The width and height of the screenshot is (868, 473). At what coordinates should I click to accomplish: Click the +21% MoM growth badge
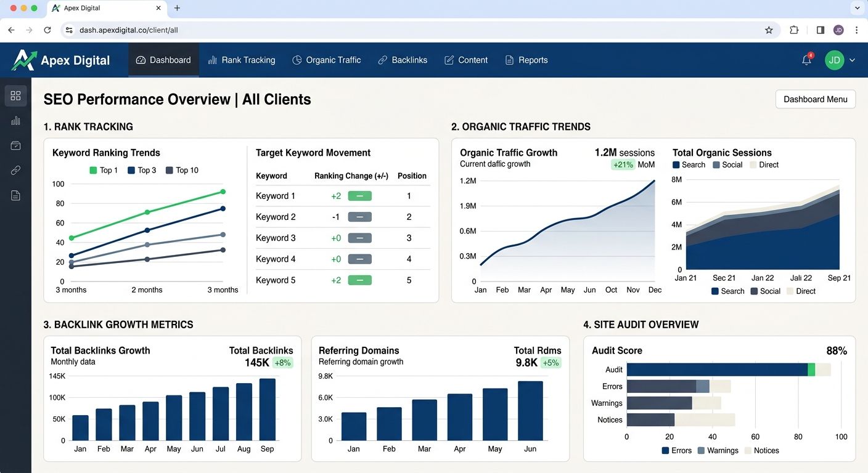623,165
